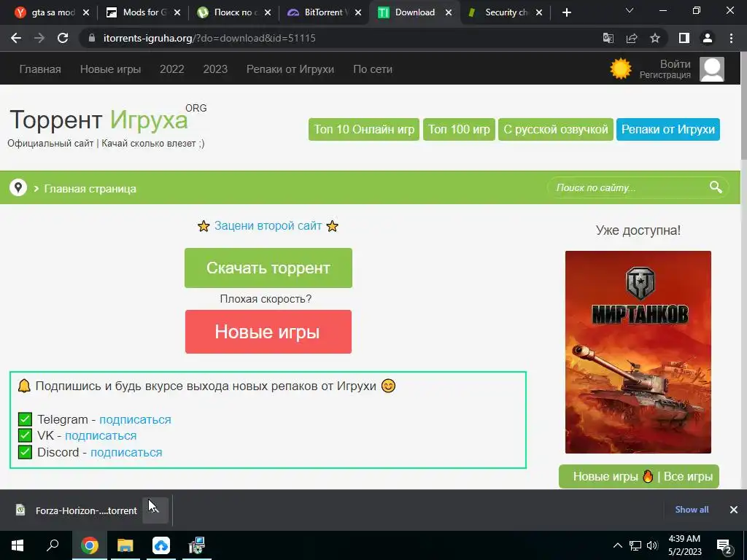This screenshot has height=560, width=747.
Task: Click the blue 'Репаки от Игрухи' button
Action: click(668, 130)
